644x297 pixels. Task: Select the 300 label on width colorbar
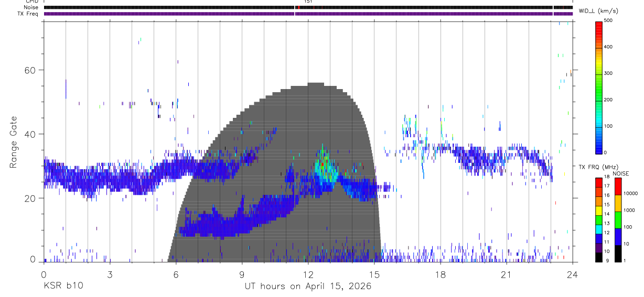pyautogui.click(x=608, y=73)
